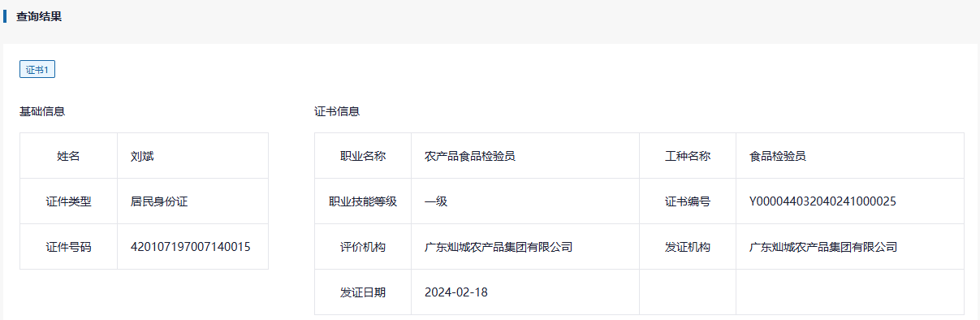
Task: Click the 姓名 label cell
Action: point(69,156)
